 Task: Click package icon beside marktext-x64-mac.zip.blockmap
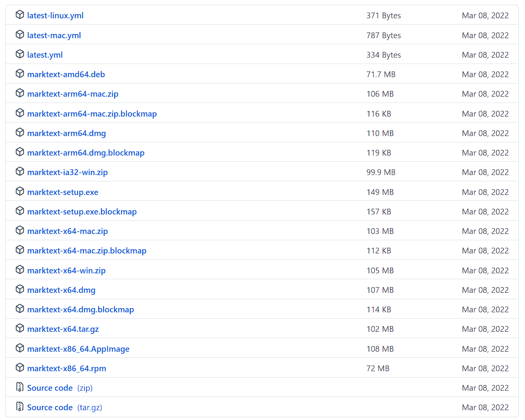(x=20, y=250)
